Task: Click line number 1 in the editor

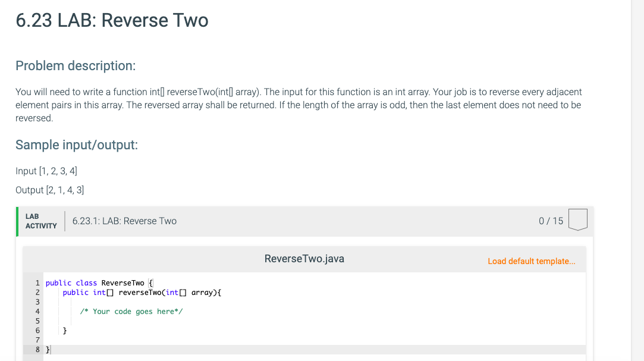Action: 37,282
